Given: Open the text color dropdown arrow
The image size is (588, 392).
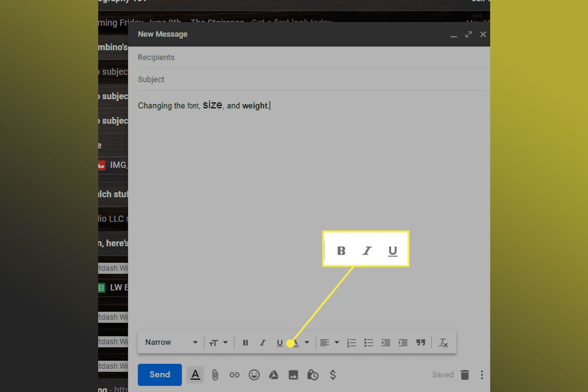Looking at the screenshot, I should [307, 342].
